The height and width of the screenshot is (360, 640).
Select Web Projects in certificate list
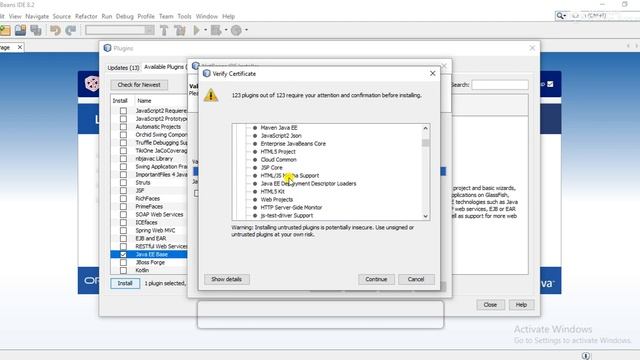277,200
